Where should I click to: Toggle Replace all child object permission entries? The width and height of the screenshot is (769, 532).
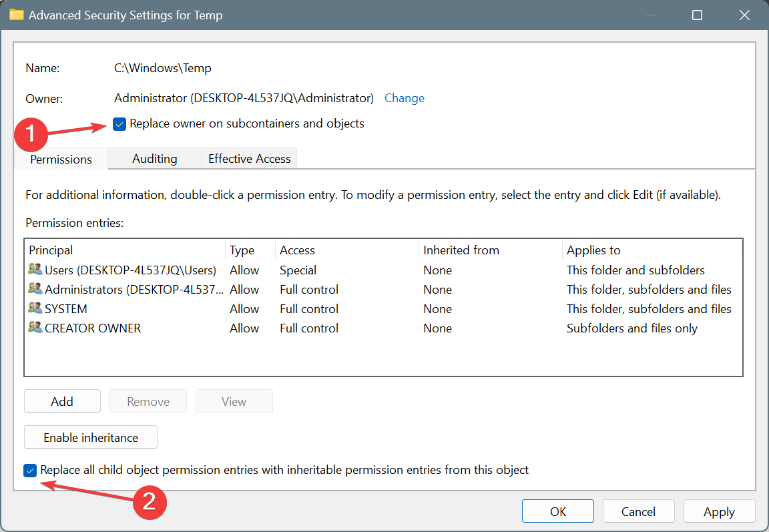30,471
